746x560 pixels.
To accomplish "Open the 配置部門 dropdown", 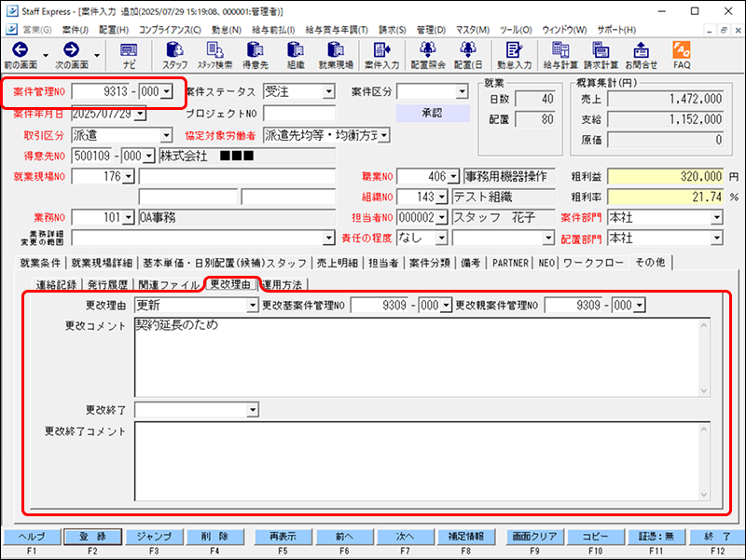I will click(x=717, y=239).
